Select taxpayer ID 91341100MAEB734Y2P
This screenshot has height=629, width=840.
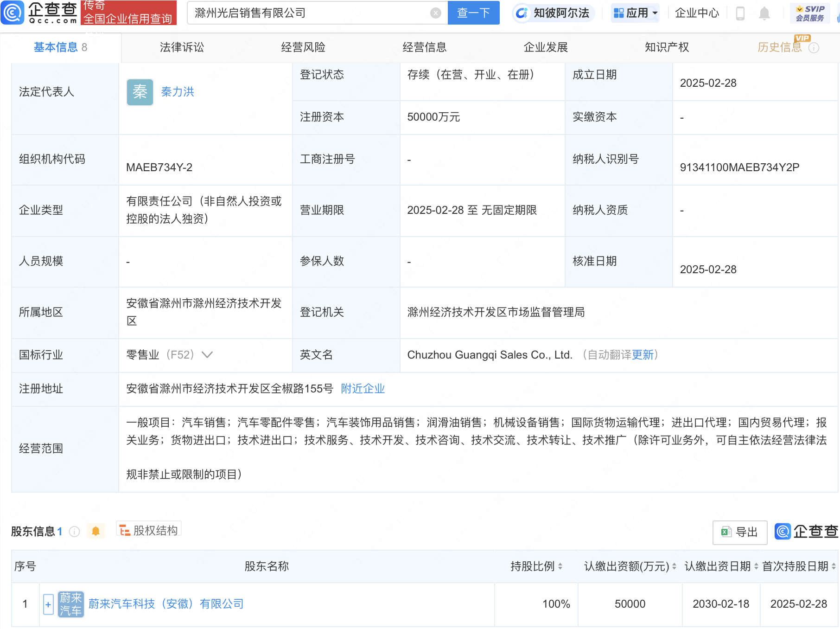739,167
